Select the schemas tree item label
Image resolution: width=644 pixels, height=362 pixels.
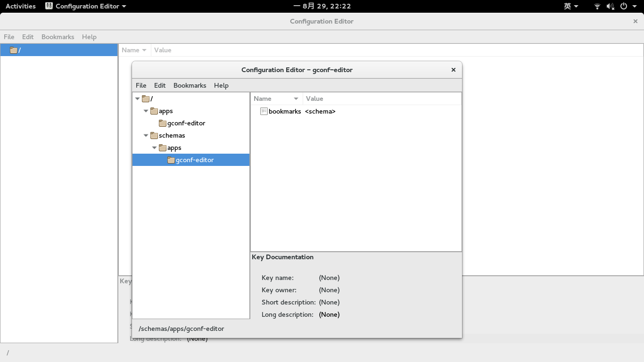[x=172, y=136]
